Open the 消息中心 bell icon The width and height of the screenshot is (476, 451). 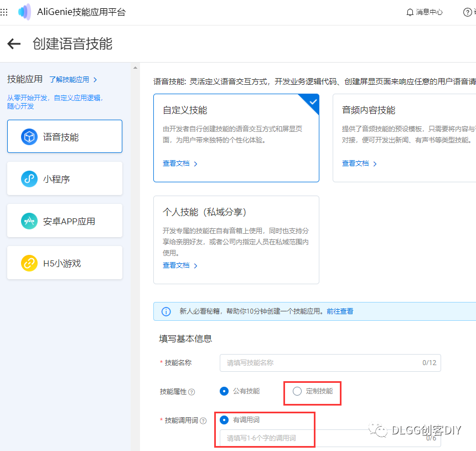tap(410, 12)
